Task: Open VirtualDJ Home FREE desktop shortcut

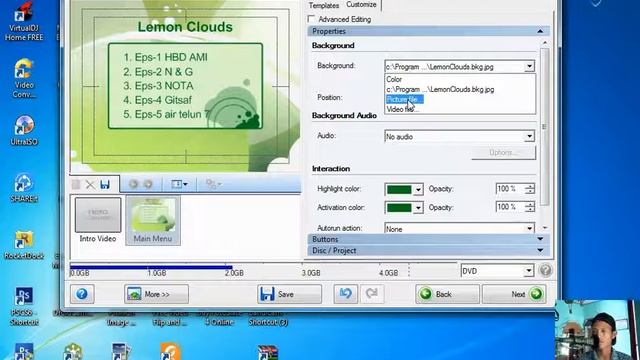Action: coord(24,21)
